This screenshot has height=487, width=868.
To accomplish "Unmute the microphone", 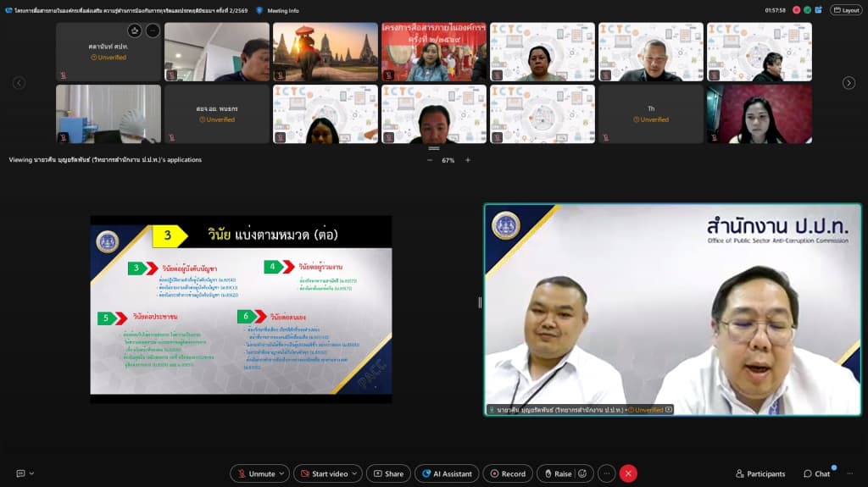I will [256, 473].
